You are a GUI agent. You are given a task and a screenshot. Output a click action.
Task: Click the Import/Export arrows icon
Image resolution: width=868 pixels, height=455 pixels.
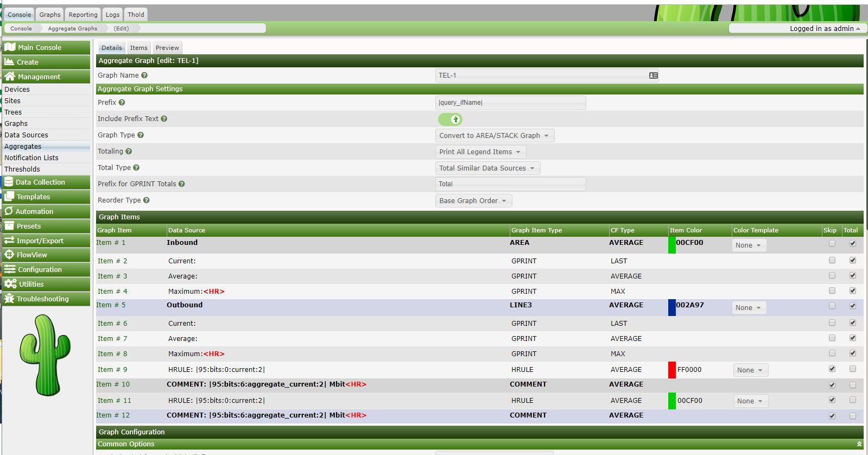pyautogui.click(x=9, y=241)
